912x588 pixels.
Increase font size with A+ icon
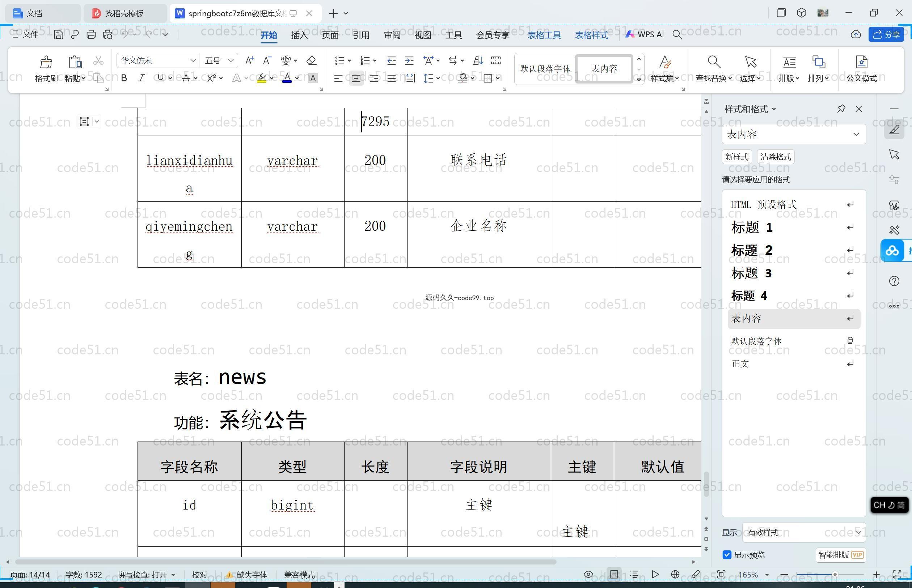(249, 60)
